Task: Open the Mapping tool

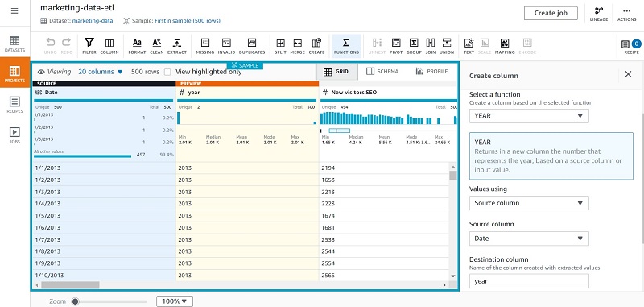Action: click(x=505, y=46)
